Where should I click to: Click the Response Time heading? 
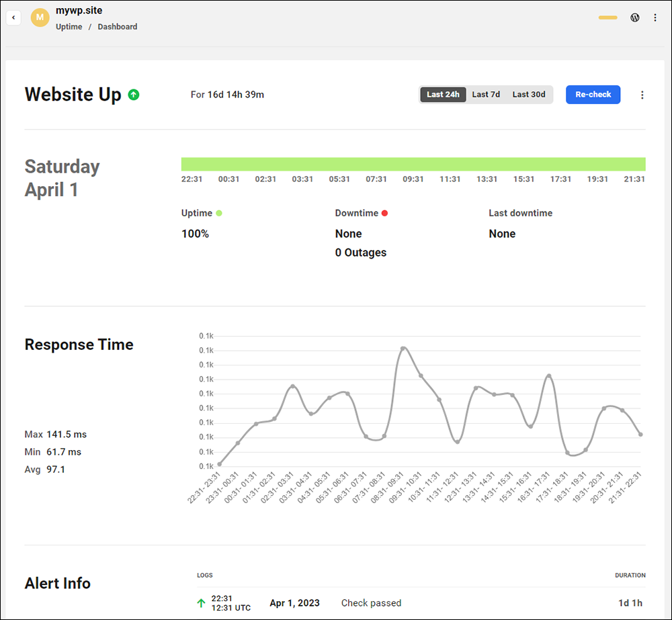(79, 345)
